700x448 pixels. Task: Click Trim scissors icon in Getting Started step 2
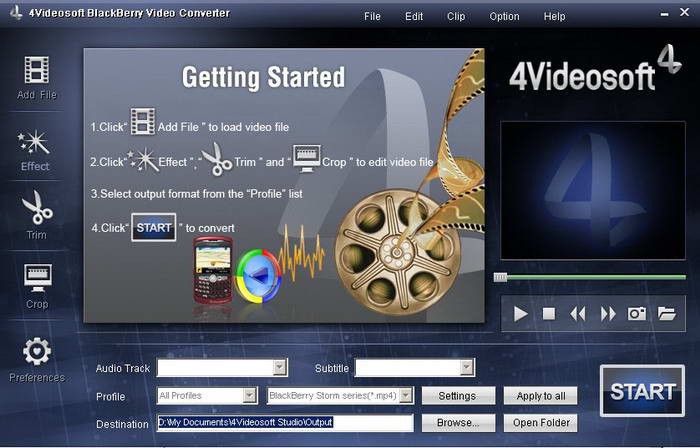(217, 159)
